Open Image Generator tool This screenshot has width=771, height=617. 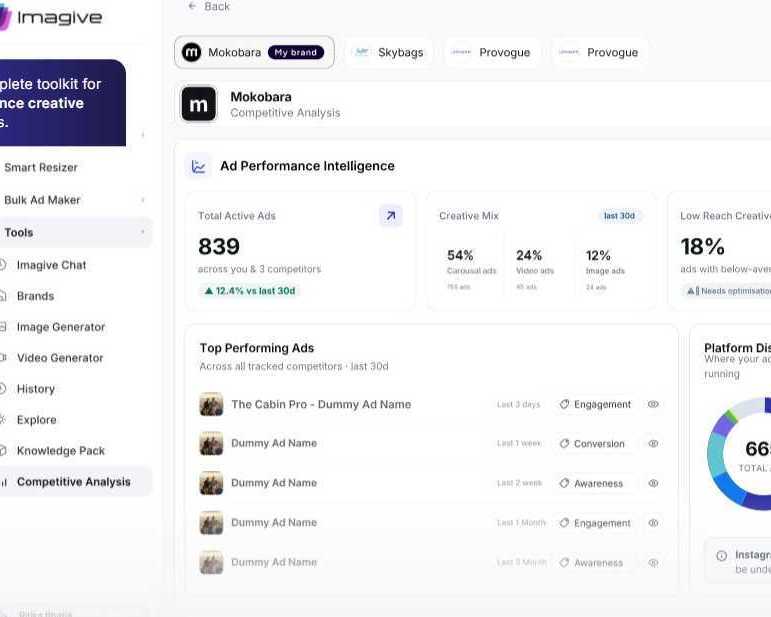[x=61, y=327]
